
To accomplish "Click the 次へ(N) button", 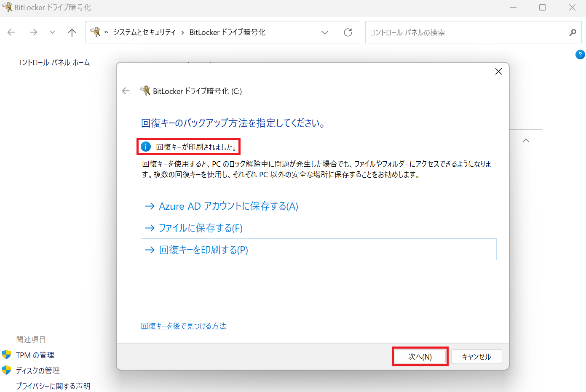I will 420,357.
